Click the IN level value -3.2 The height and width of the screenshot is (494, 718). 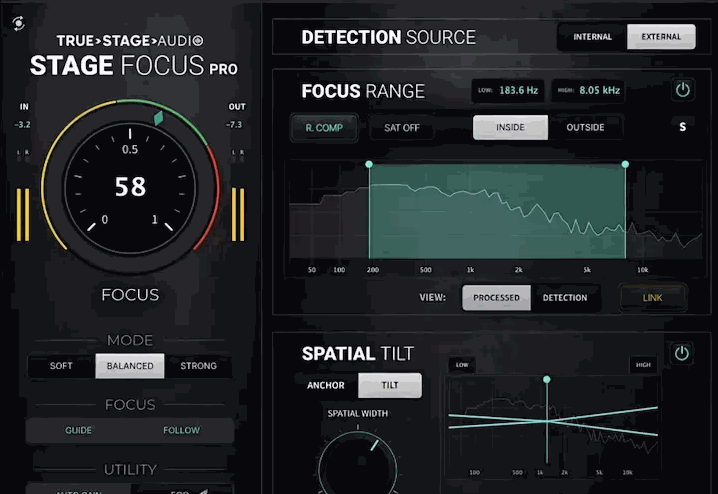click(x=22, y=125)
